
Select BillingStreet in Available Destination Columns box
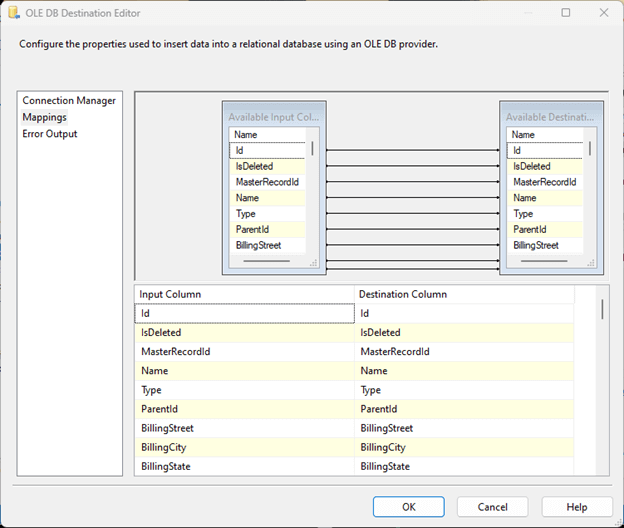[545, 245]
